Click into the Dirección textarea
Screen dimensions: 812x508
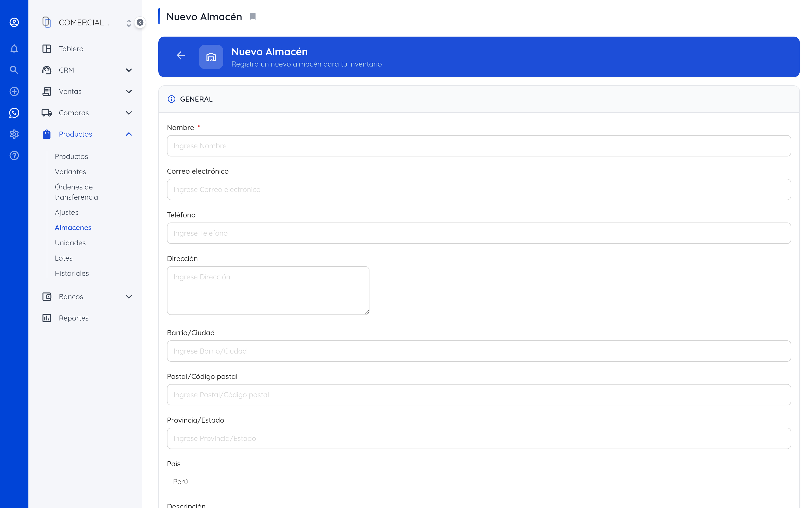point(268,291)
